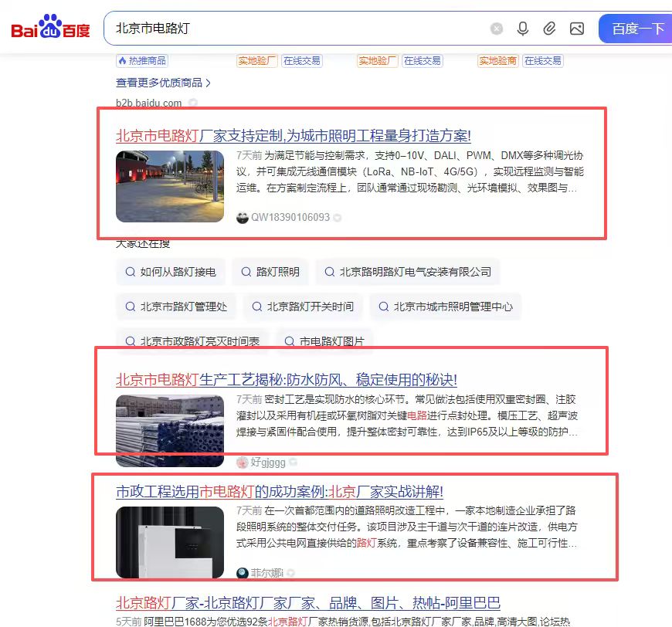Choose the 路灯照明 suggestion chip
Image resolution: width=672 pixels, height=627 pixels.
[270, 272]
